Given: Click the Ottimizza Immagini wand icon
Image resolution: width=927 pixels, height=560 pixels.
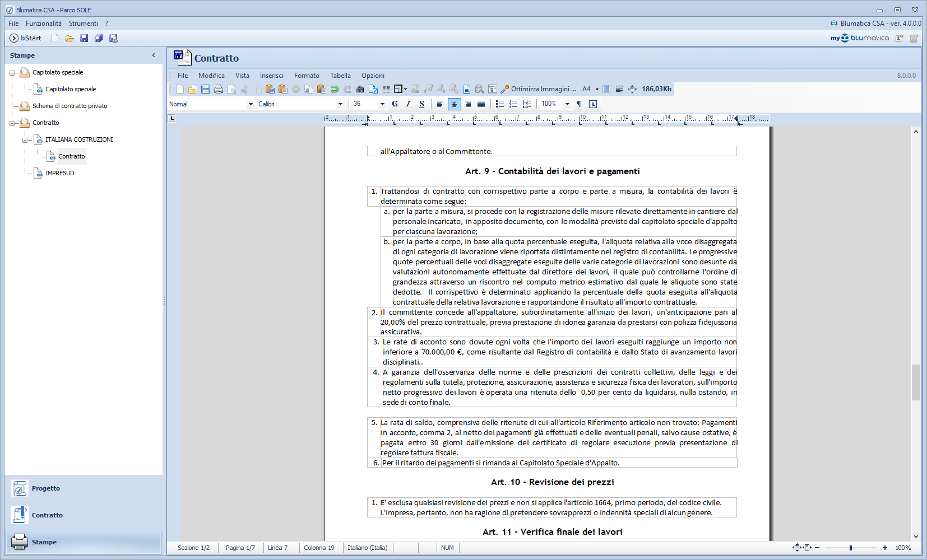Looking at the screenshot, I should pyautogui.click(x=504, y=89).
